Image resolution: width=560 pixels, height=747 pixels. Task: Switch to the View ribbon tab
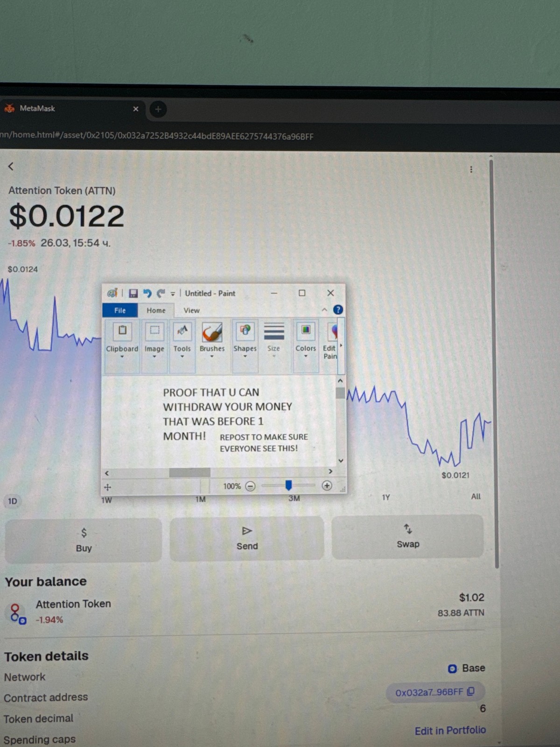pyautogui.click(x=191, y=310)
